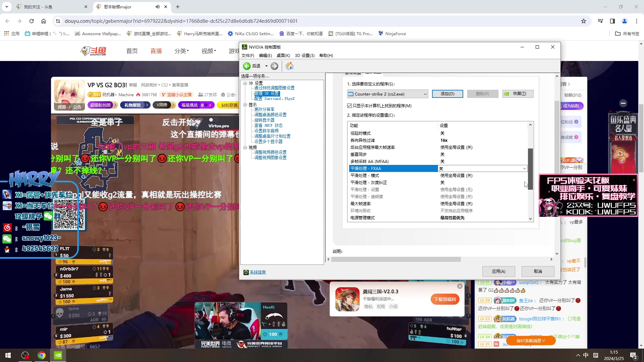Open notification center in system tray

pos(633,355)
